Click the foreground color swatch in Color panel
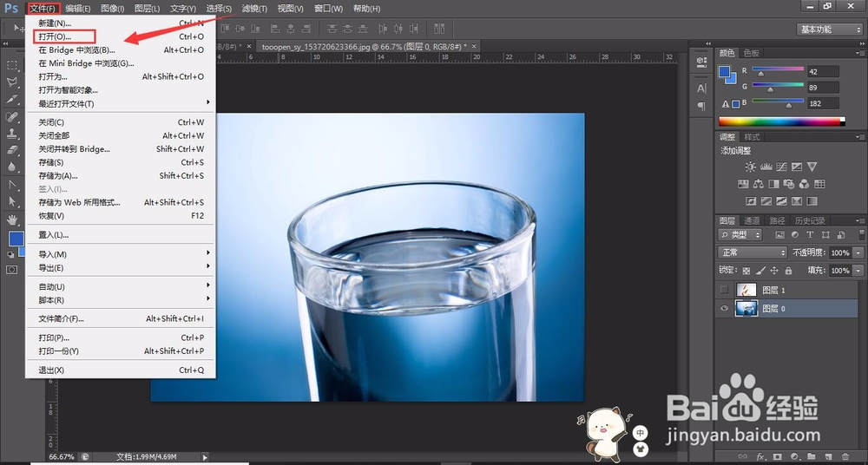The height and width of the screenshot is (465, 868). [x=724, y=72]
